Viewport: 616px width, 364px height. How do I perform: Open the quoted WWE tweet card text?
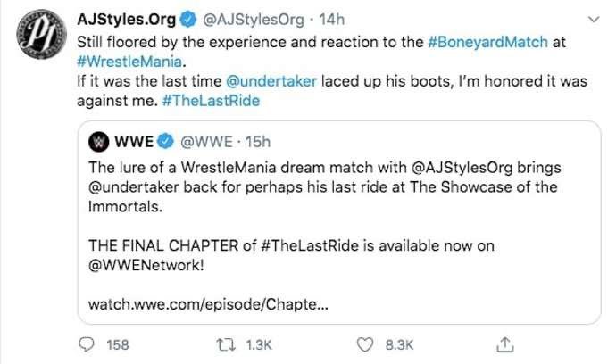pyautogui.click(x=339, y=223)
